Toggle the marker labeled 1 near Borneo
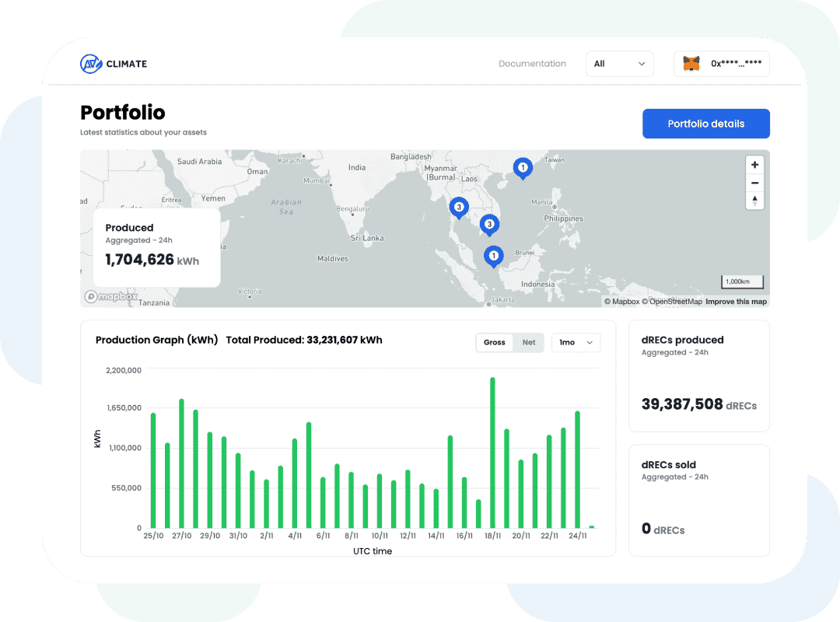This screenshot has height=622, width=840. (493, 255)
